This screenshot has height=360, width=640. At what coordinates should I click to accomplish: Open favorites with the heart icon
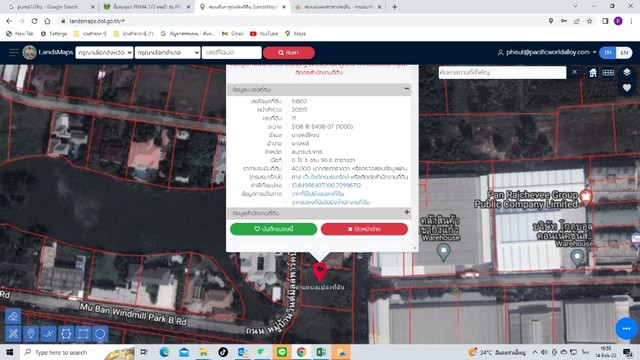[627, 87]
